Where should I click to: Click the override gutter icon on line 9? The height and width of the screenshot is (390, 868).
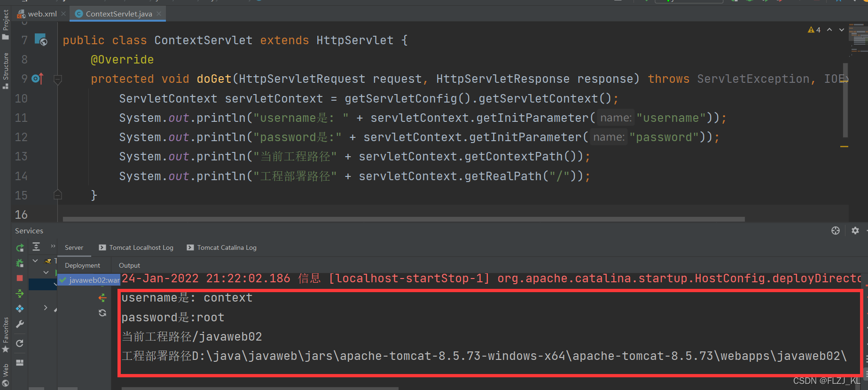(x=38, y=79)
